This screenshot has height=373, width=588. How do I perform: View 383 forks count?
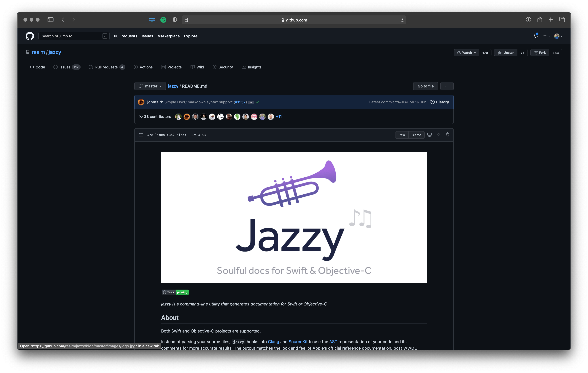tap(556, 53)
